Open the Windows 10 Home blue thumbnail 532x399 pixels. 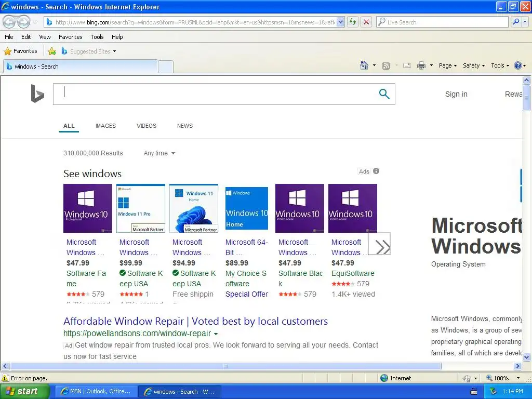click(x=247, y=208)
